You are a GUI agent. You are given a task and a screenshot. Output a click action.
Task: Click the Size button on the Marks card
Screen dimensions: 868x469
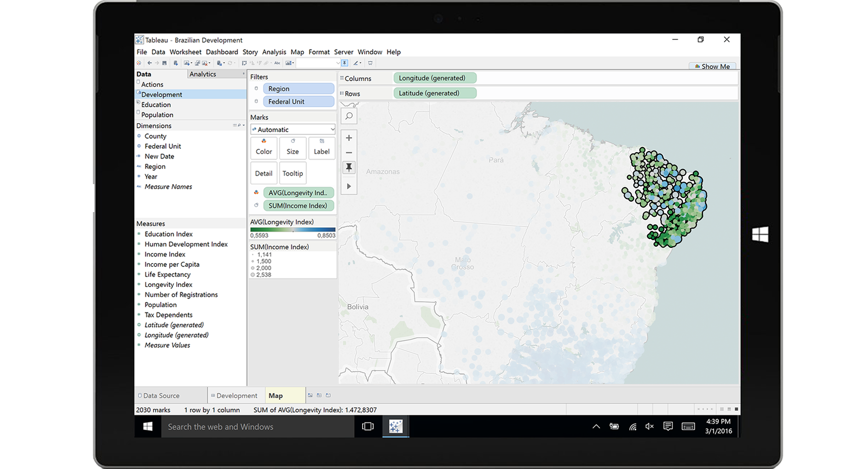[293, 148]
